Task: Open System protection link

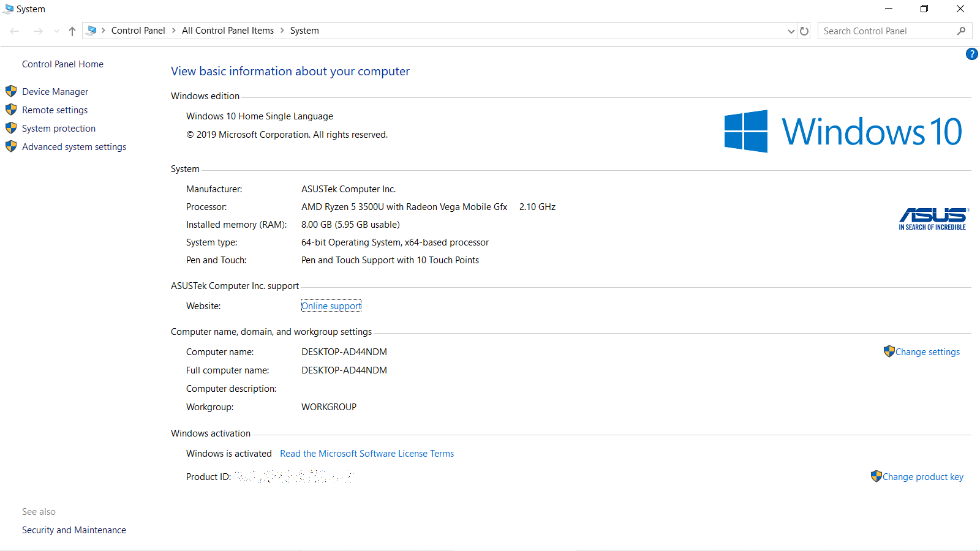Action: (x=59, y=129)
